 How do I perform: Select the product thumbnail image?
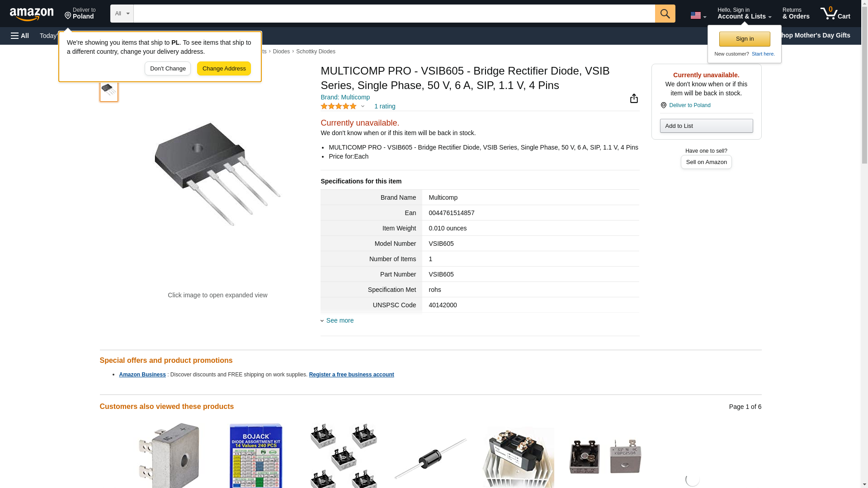pyautogui.click(x=109, y=89)
